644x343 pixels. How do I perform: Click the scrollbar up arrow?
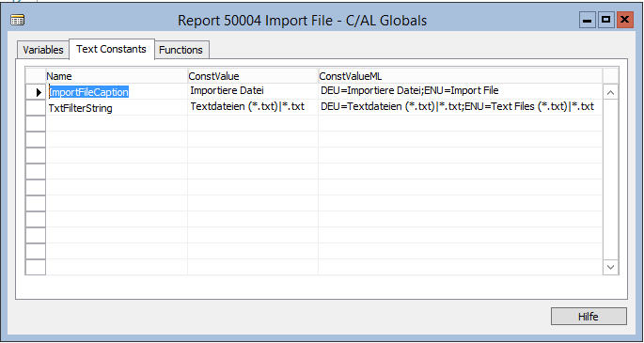tap(610, 93)
